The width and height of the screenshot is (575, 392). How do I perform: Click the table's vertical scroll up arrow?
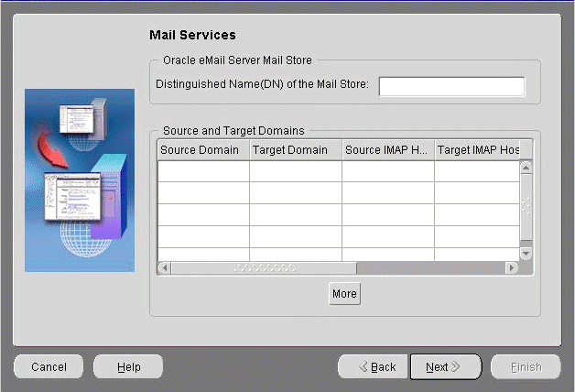(x=526, y=168)
